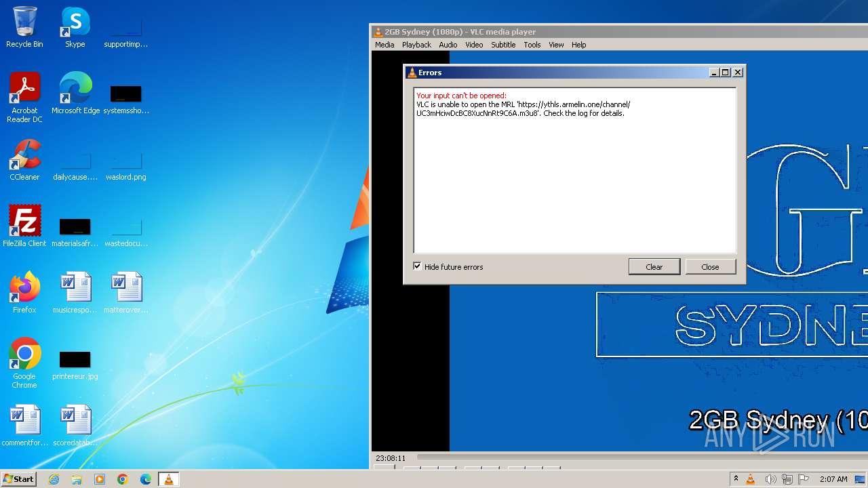
Task: Click inside the error messages text area
Action: 574,170
